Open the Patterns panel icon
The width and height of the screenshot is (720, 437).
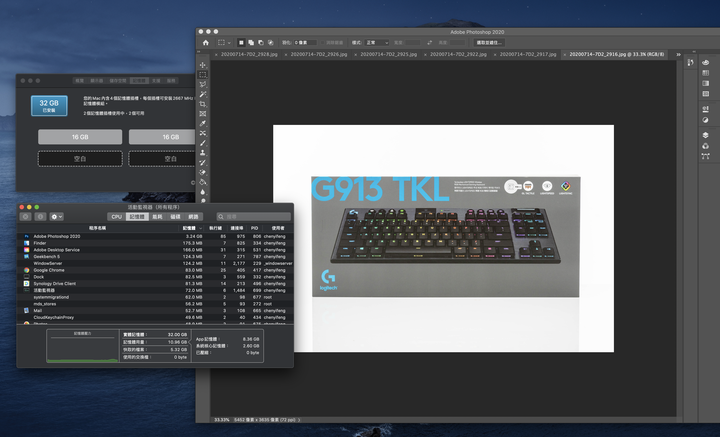tap(706, 94)
